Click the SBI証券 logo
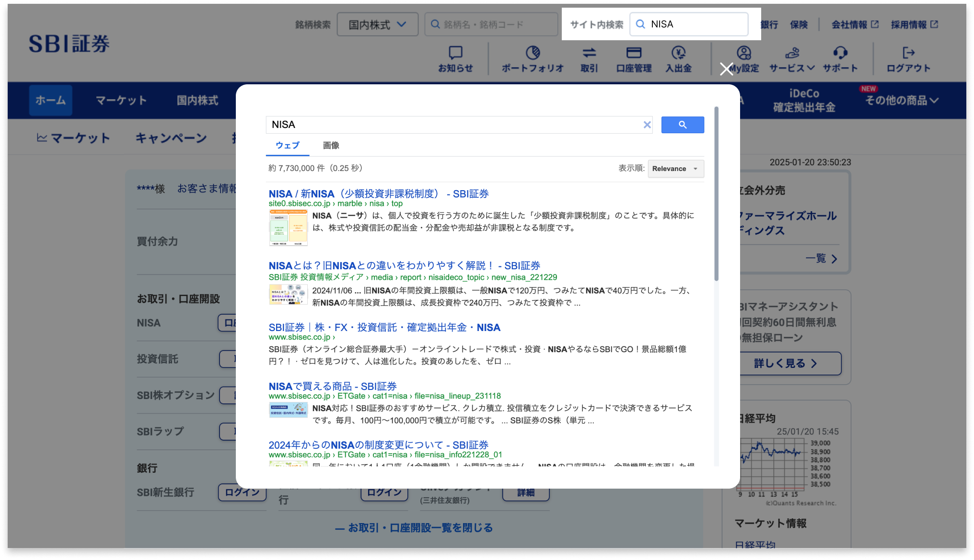Image resolution: width=974 pixels, height=560 pixels. (69, 44)
